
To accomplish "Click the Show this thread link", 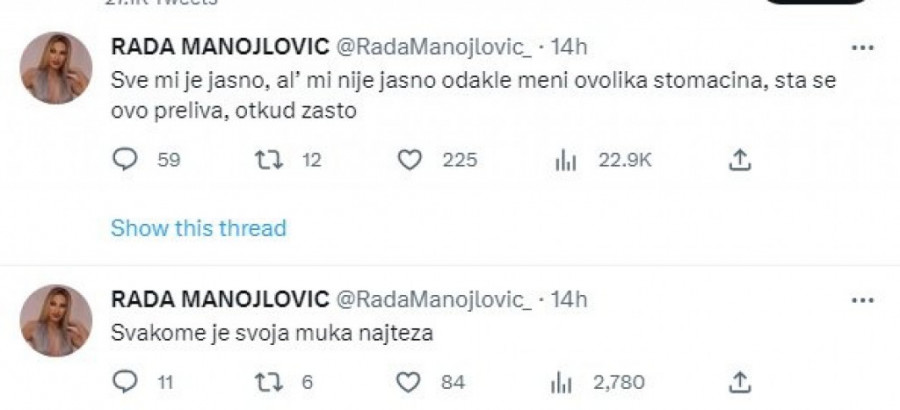I will 198,228.
